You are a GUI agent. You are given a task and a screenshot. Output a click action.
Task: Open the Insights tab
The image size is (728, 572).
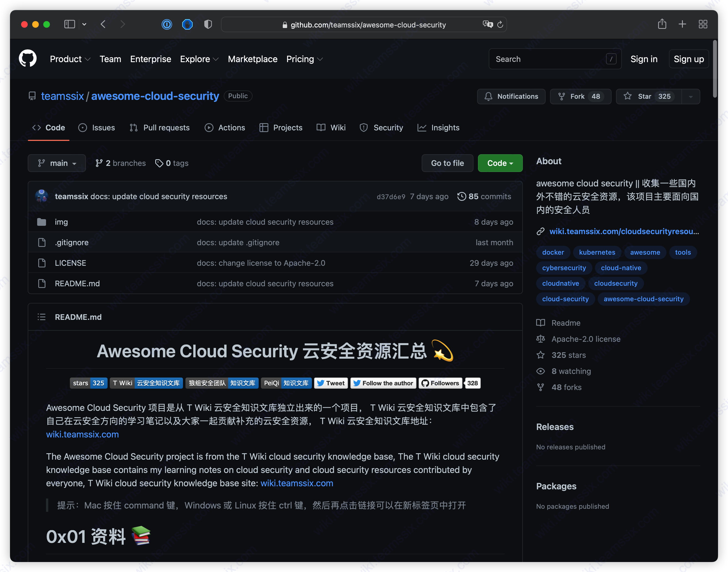click(x=439, y=128)
